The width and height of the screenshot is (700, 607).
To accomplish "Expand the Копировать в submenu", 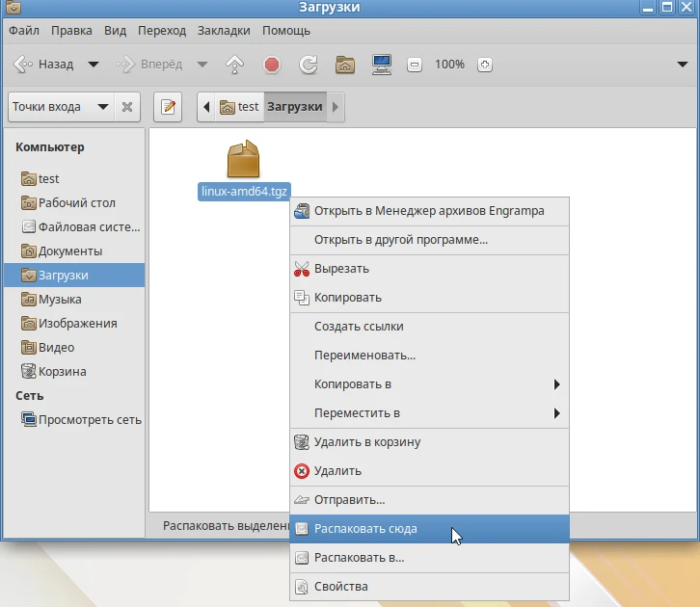I will [429, 384].
